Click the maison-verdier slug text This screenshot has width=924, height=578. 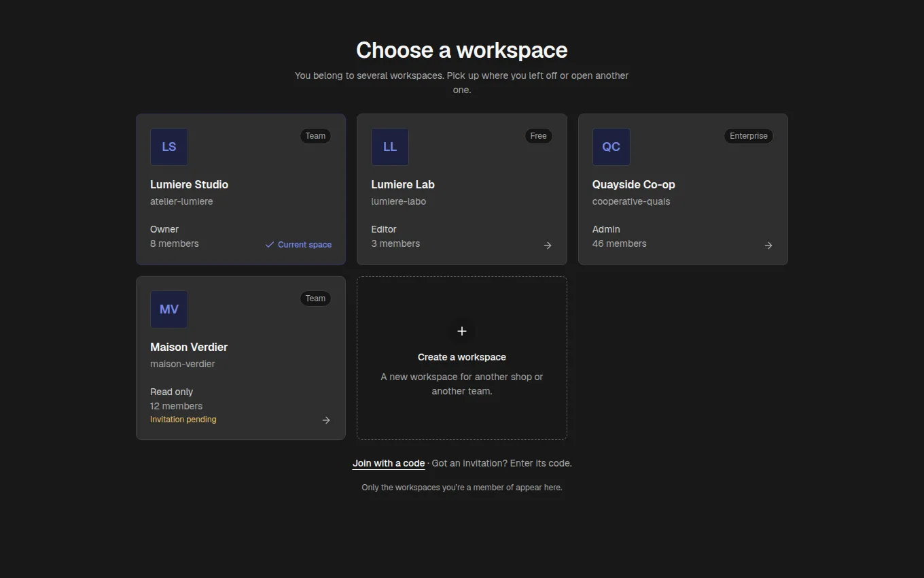pyautogui.click(x=183, y=364)
